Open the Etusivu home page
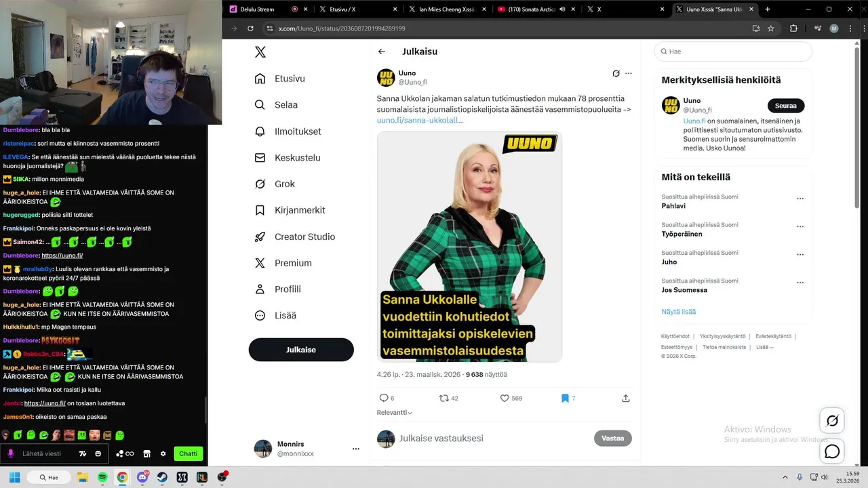 point(279,79)
